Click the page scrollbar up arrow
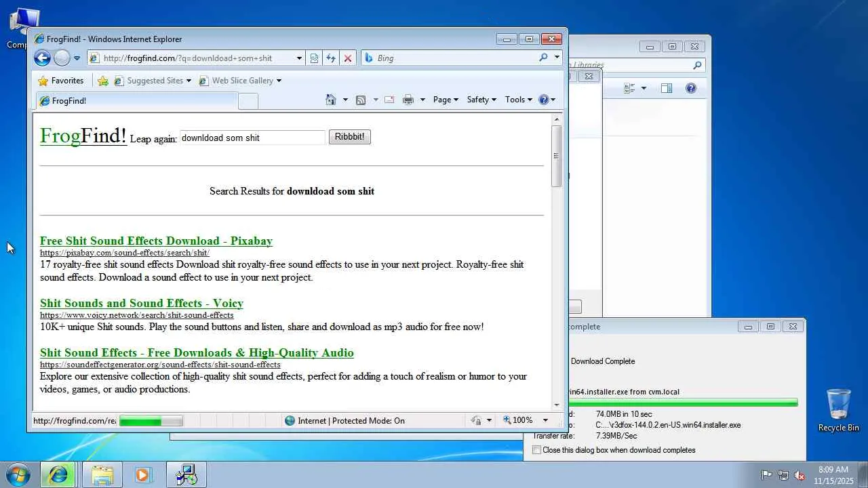The height and width of the screenshot is (488, 868). (x=557, y=119)
